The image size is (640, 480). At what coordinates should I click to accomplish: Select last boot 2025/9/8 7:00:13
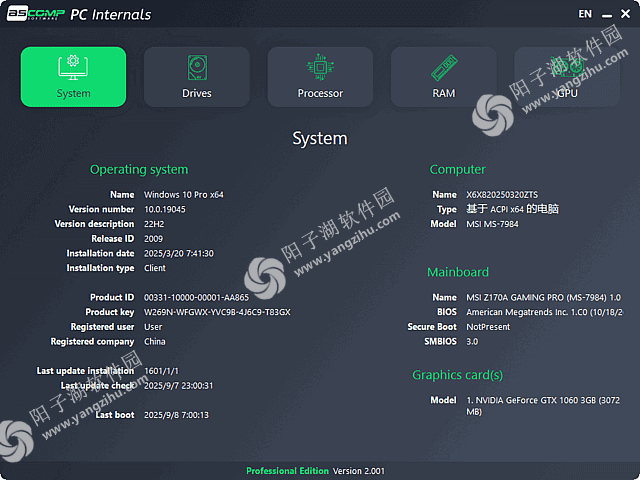(x=176, y=415)
